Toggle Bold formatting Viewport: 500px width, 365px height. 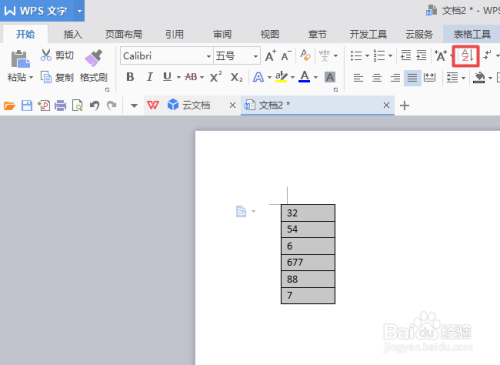(x=130, y=77)
